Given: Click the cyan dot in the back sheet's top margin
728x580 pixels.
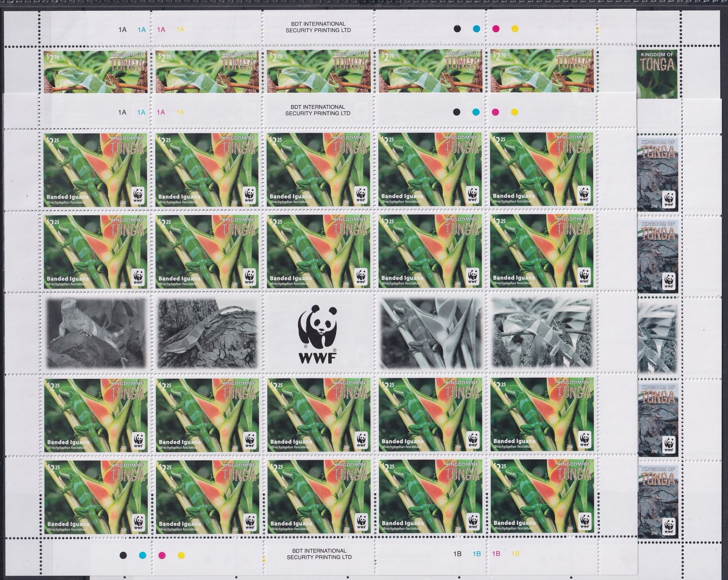Looking at the screenshot, I should pos(476,29).
